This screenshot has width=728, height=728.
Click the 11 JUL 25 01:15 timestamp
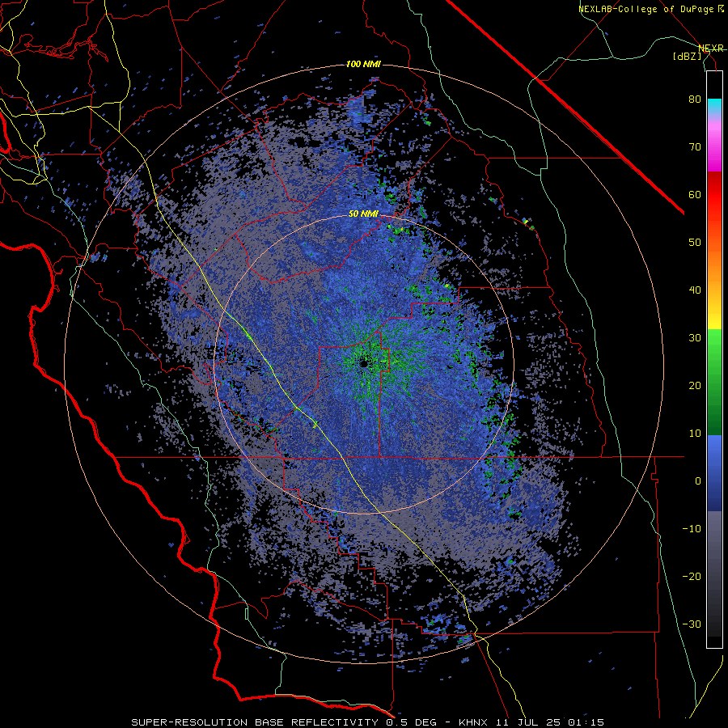point(548,722)
